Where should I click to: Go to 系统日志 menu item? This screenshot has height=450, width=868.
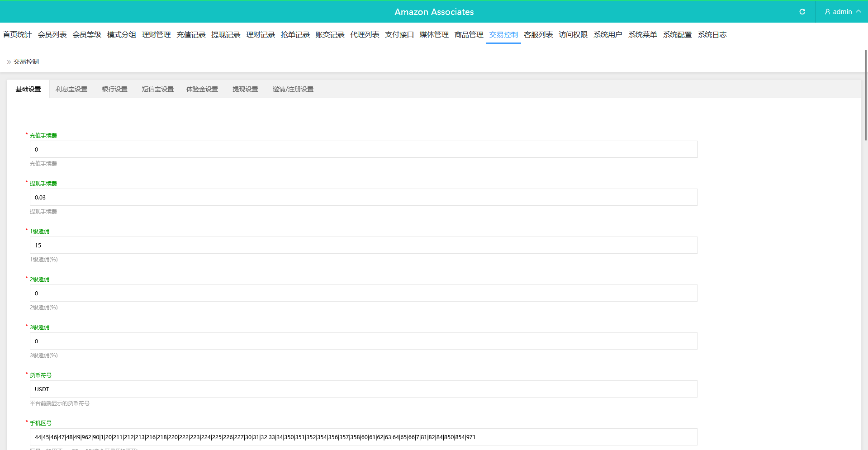point(712,35)
